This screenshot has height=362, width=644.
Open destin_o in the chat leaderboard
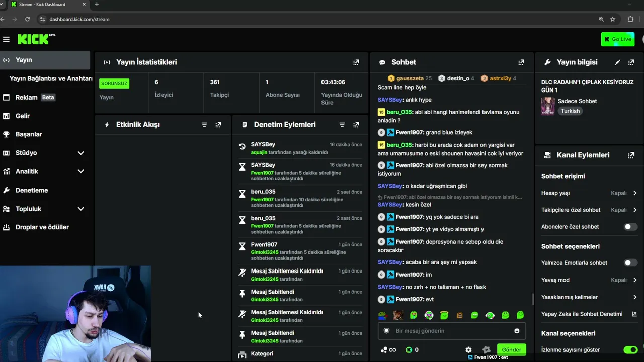pos(456,78)
